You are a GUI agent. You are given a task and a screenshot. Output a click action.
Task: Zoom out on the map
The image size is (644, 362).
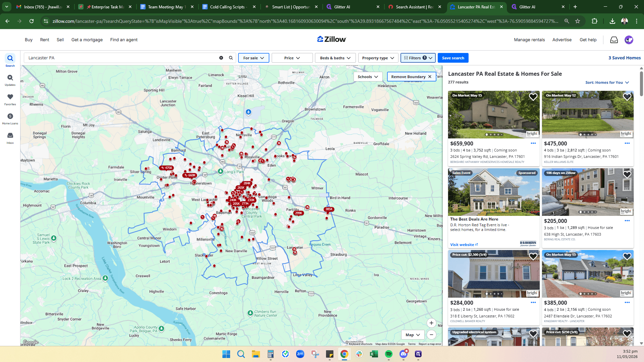click(431, 335)
